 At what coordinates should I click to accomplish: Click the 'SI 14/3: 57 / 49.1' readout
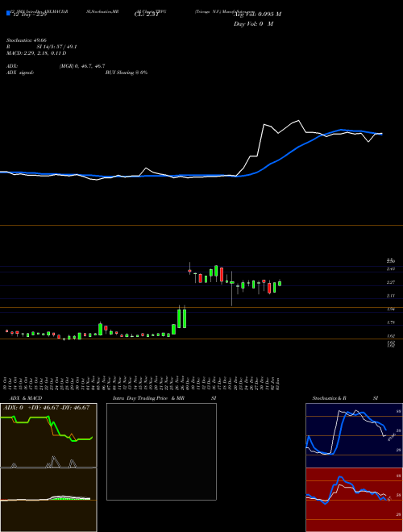(56, 47)
